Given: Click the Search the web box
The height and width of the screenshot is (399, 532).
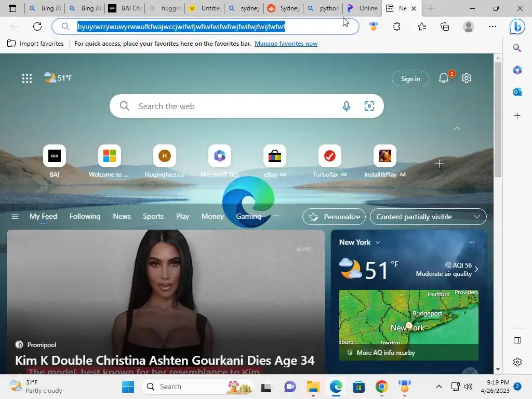Looking at the screenshot, I should click(x=247, y=106).
